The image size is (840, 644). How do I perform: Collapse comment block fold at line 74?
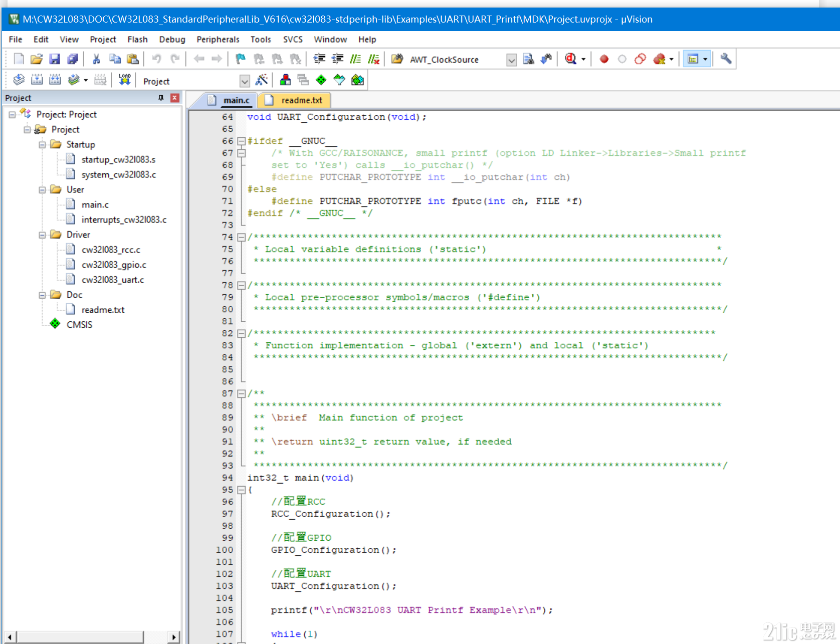tap(241, 238)
